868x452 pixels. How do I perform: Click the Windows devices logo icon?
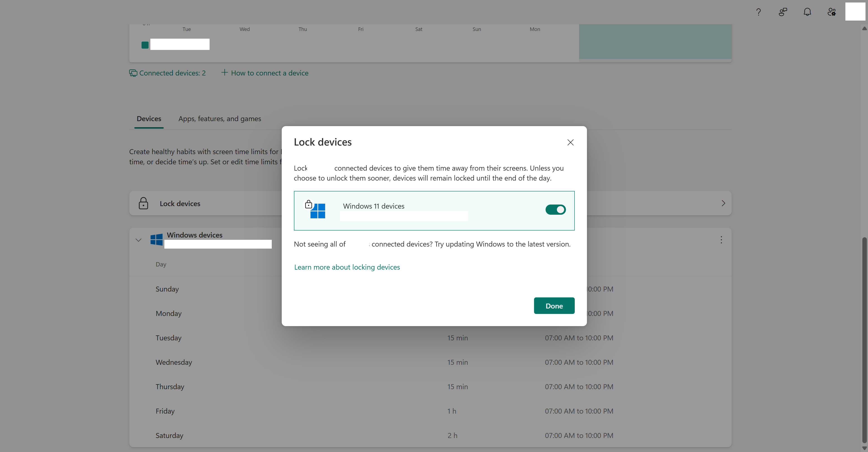pyautogui.click(x=156, y=240)
